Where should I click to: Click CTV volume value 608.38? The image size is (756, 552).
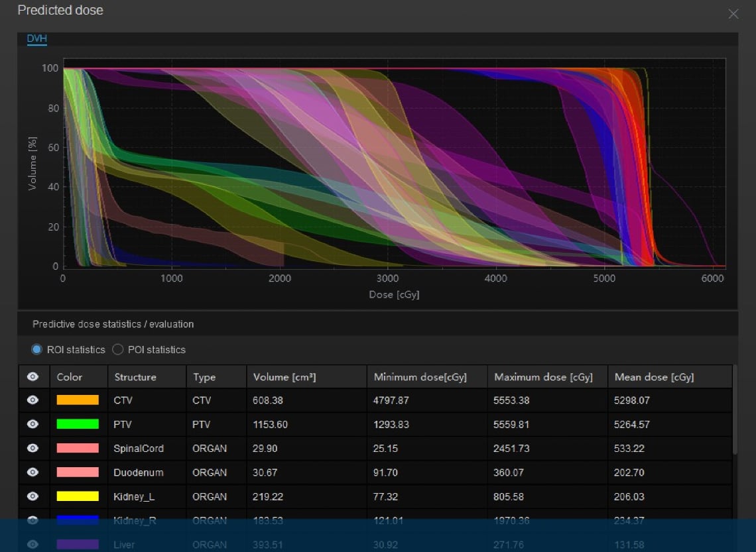tap(268, 400)
